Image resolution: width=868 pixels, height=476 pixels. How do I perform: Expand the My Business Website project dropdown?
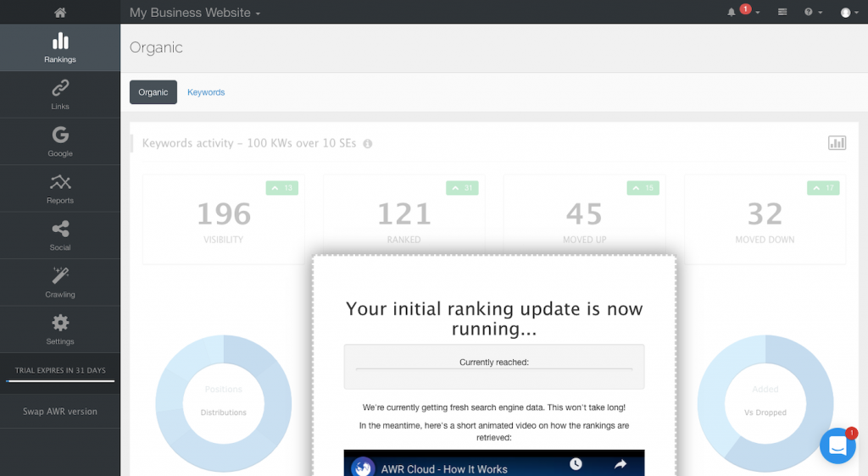pyautogui.click(x=195, y=12)
